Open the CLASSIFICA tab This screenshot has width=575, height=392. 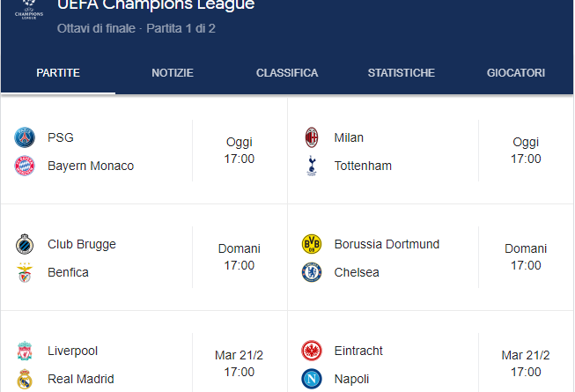pos(287,73)
